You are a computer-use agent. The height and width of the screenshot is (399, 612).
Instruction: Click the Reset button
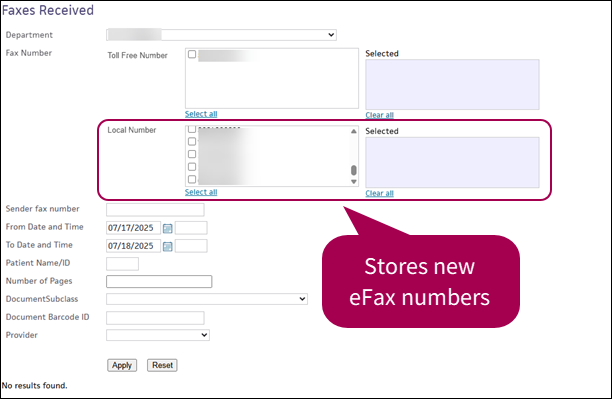(x=162, y=365)
